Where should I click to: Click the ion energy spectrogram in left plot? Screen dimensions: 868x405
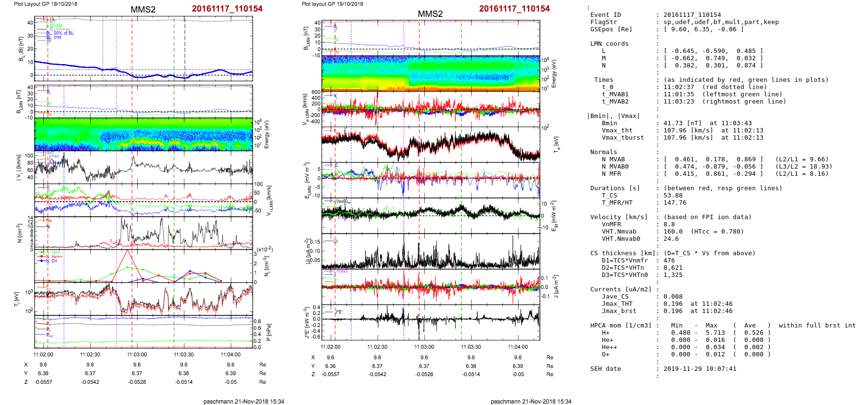coord(143,134)
